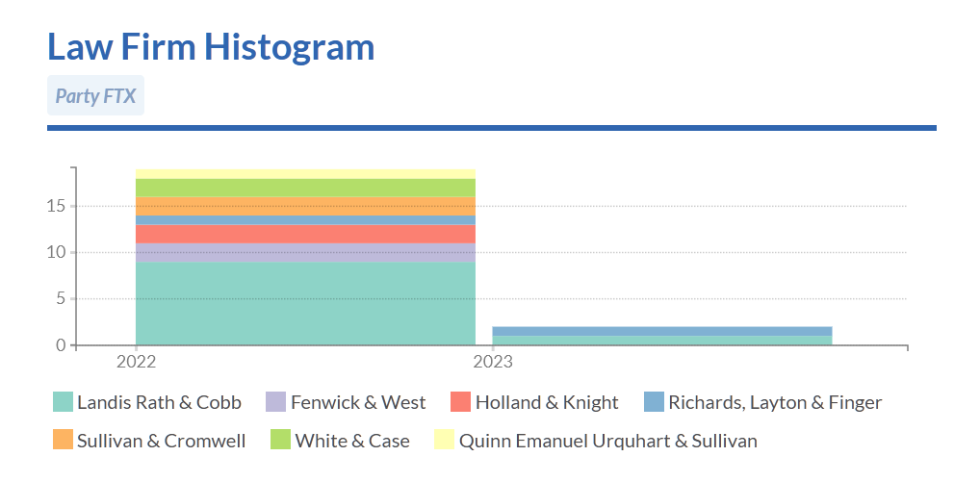Toggle the Fenwick & West legend label
This screenshot has width=980, height=482.
[x=358, y=402]
